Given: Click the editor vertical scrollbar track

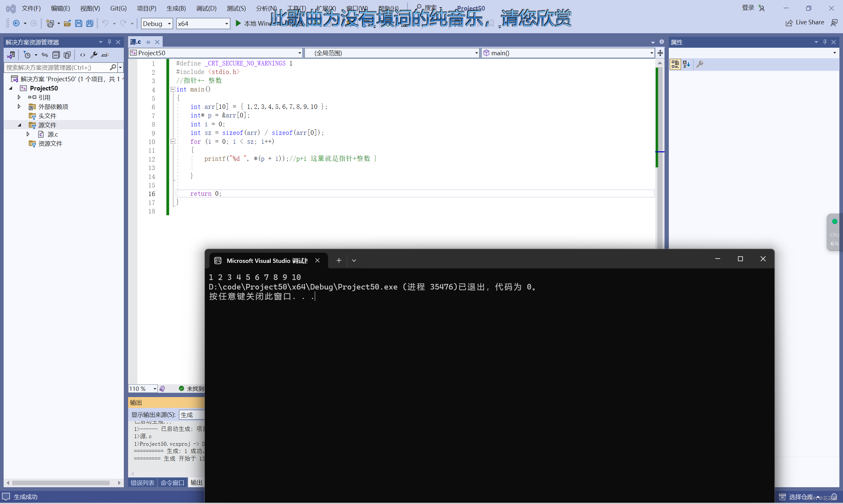Looking at the screenshot, I should pos(660,211).
